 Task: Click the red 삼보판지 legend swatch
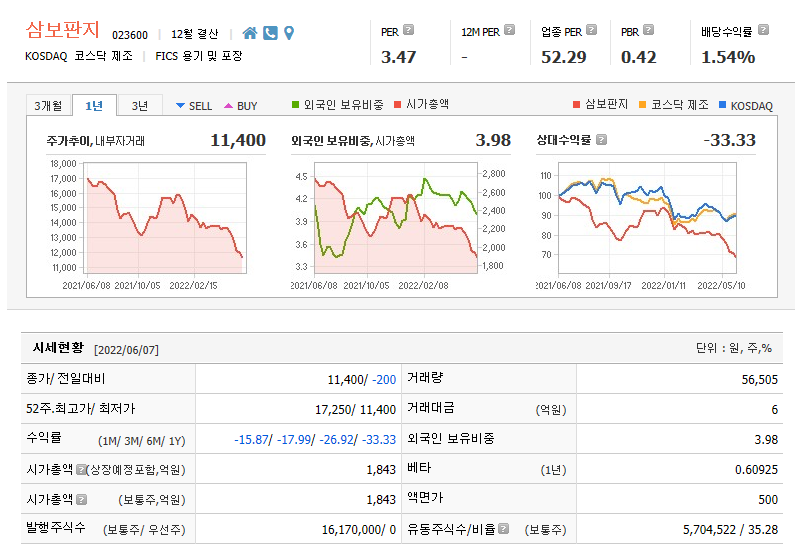(576, 104)
